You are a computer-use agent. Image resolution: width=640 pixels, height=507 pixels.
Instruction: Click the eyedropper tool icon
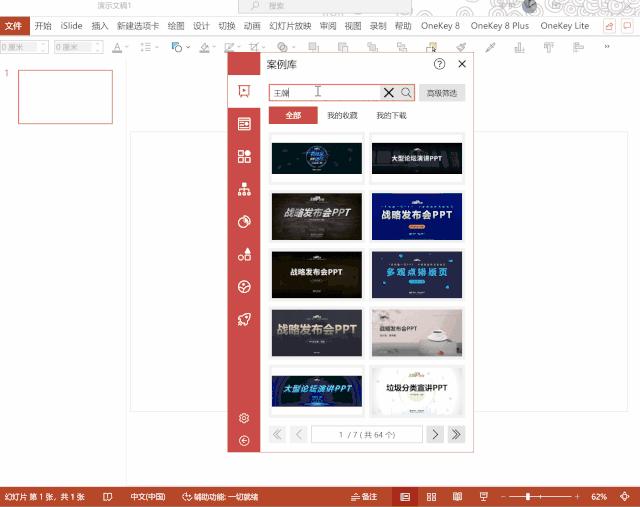[490, 47]
